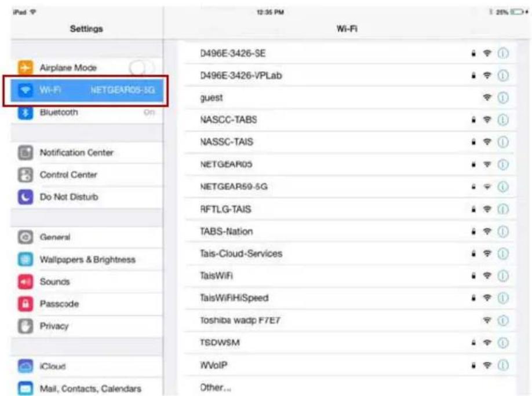Viewport: 532px width, 396px height.
Task: Open Notification Center settings
Action: [x=87, y=153]
